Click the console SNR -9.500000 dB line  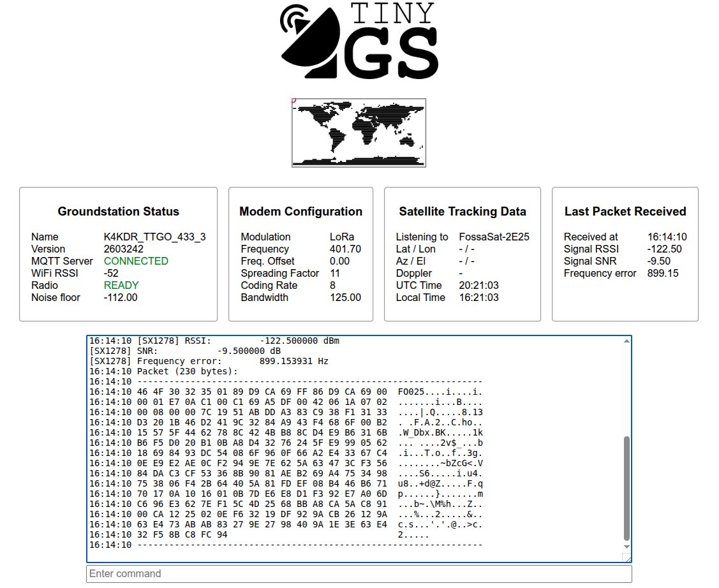(x=185, y=351)
